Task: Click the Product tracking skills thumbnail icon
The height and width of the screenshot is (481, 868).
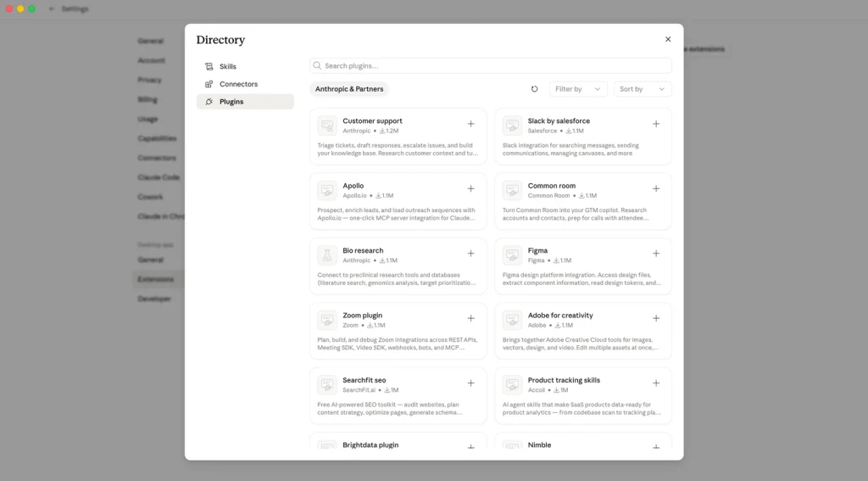Action: 512,385
